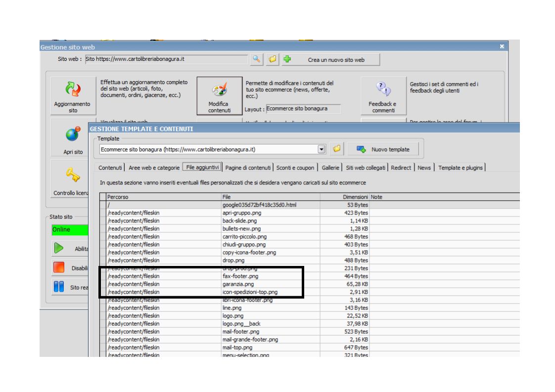
Task: Click the magnifier search icon beside Sito web
Action: pyautogui.click(x=256, y=59)
